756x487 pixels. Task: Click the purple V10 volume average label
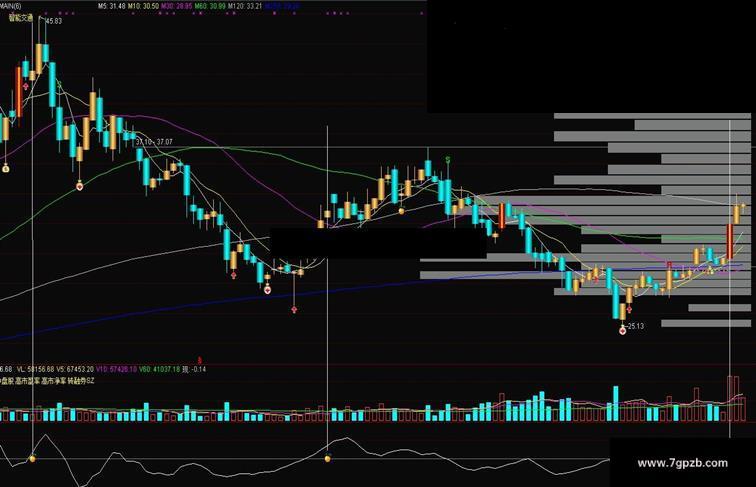116,369
